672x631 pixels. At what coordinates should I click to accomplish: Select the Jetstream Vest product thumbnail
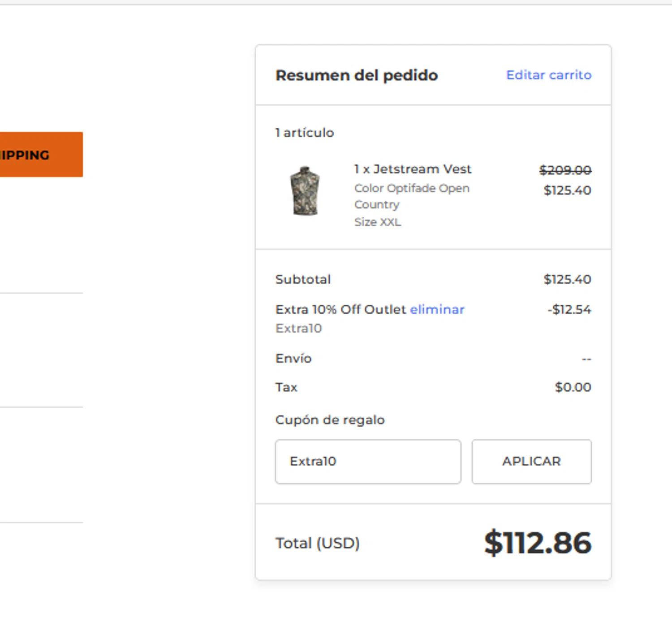305,191
